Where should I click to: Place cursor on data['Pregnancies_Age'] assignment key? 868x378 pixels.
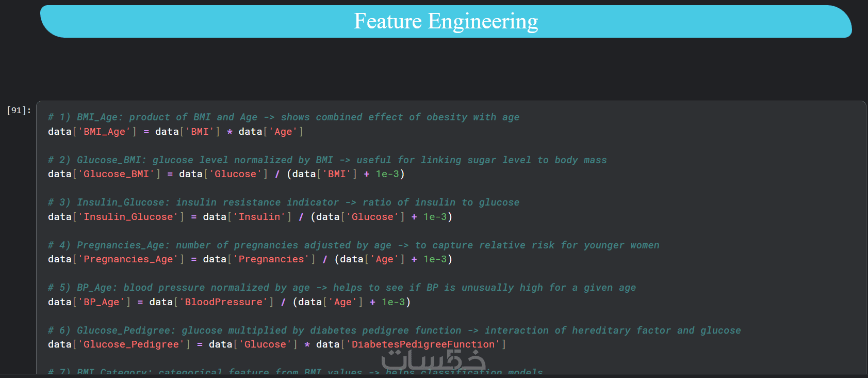[128, 259]
